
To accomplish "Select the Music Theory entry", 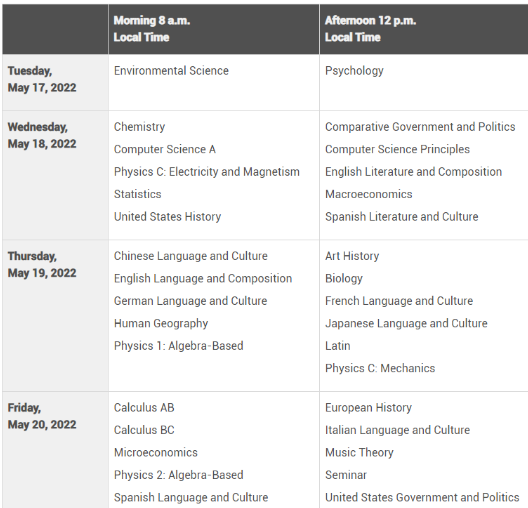I will [359, 452].
